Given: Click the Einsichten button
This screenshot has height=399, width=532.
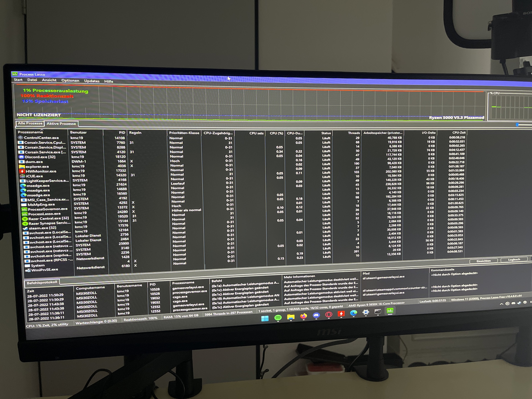Looking at the screenshot, I should (483, 261).
